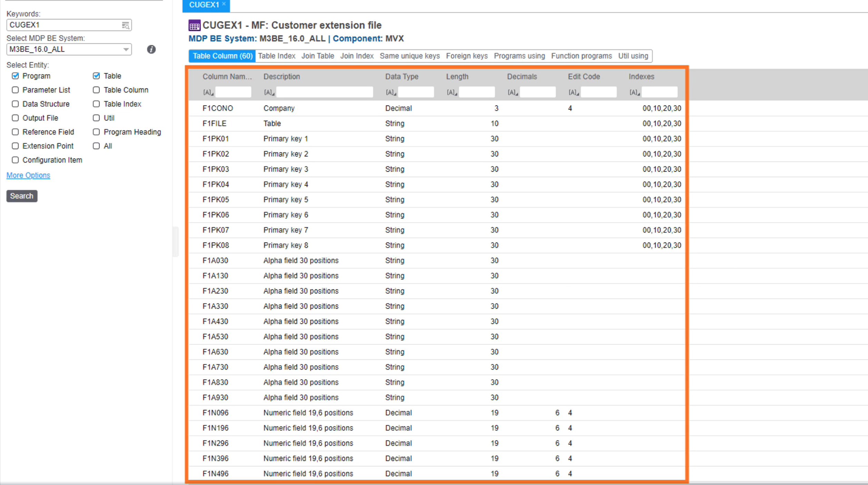Open the Util using tab

(x=633, y=56)
